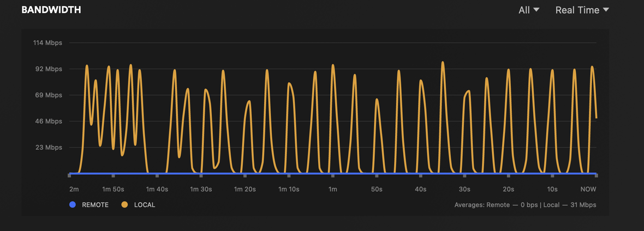Image resolution: width=644 pixels, height=231 pixels.
Task: Click the 46 Mbps axis label
Action: pos(49,121)
